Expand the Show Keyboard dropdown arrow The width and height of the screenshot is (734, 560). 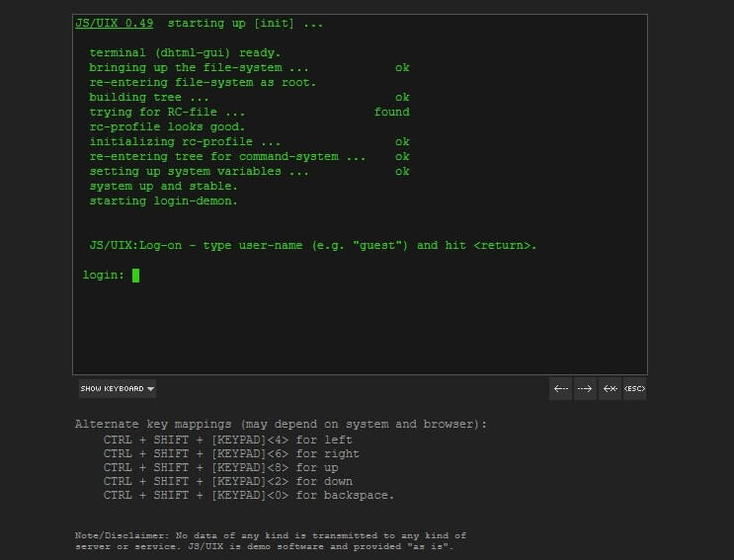[x=150, y=389]
